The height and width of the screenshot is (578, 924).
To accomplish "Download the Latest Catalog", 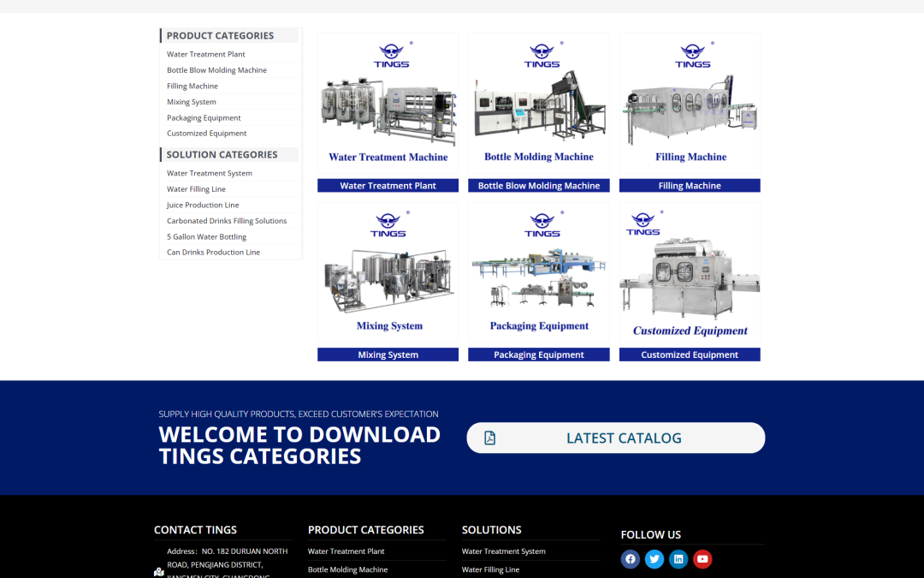I will point(623,438).
